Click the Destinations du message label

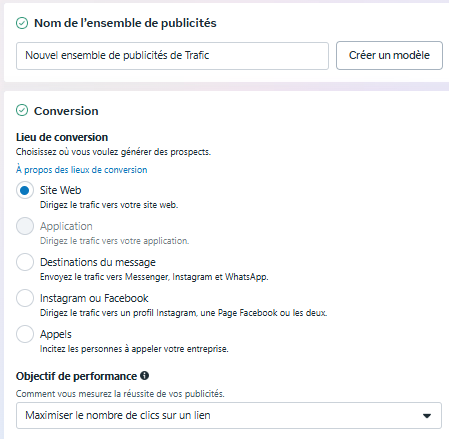pos(98,262)
